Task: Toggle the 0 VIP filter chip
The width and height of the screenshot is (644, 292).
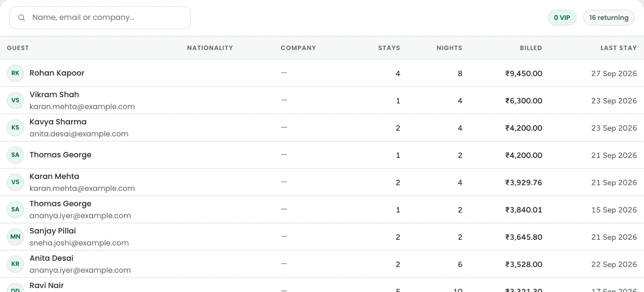Action: tap(562, 18)
